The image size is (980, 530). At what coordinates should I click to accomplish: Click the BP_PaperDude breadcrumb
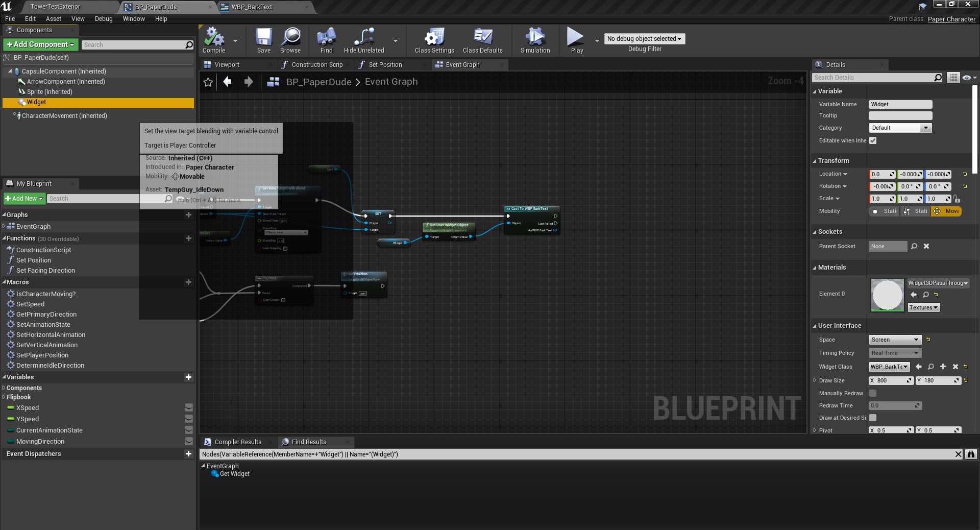click(318, 82)
